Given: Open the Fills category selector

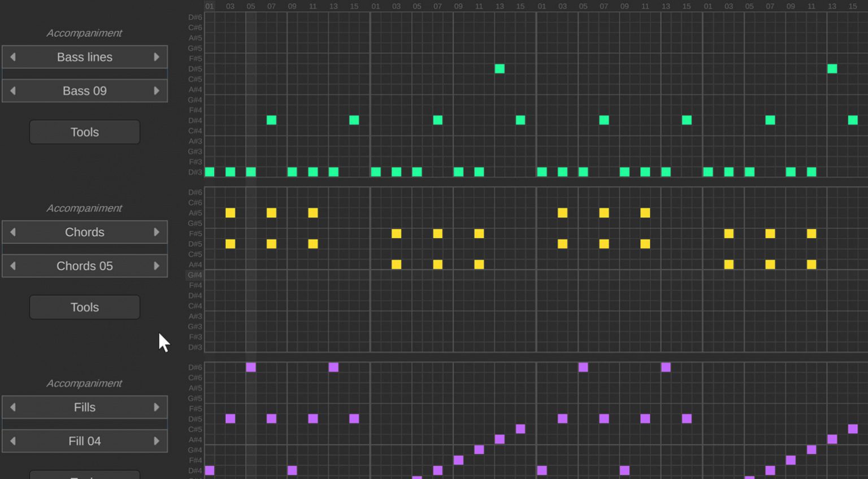Looking at the screenshot, I should pyautogui.click(x=85, y=407).
